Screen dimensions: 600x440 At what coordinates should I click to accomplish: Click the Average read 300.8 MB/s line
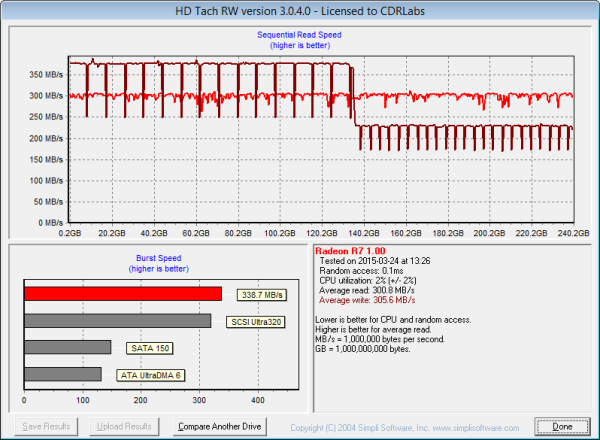click(364, 290)
